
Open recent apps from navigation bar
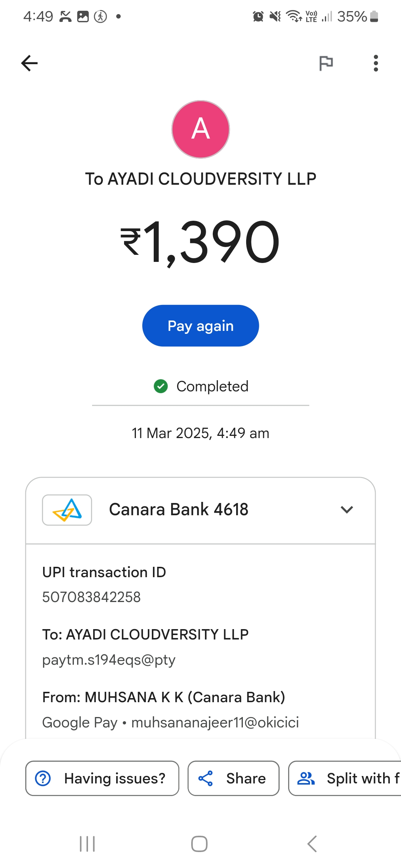(87, 844)
